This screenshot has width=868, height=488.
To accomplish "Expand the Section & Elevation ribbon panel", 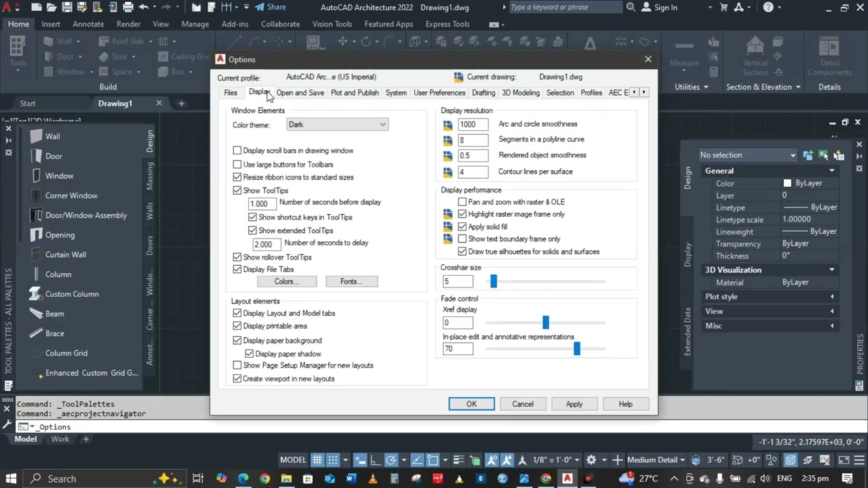I will pos(763,87).
